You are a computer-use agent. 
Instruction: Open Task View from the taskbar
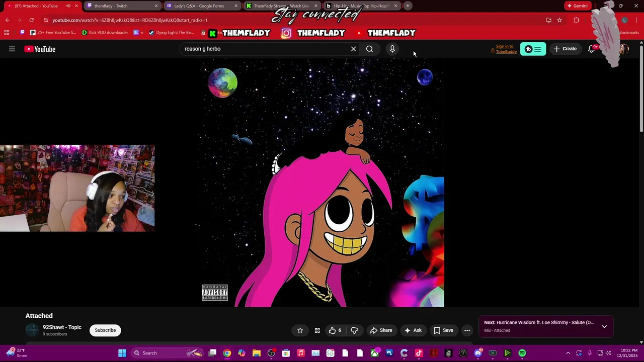coord(212,353)
